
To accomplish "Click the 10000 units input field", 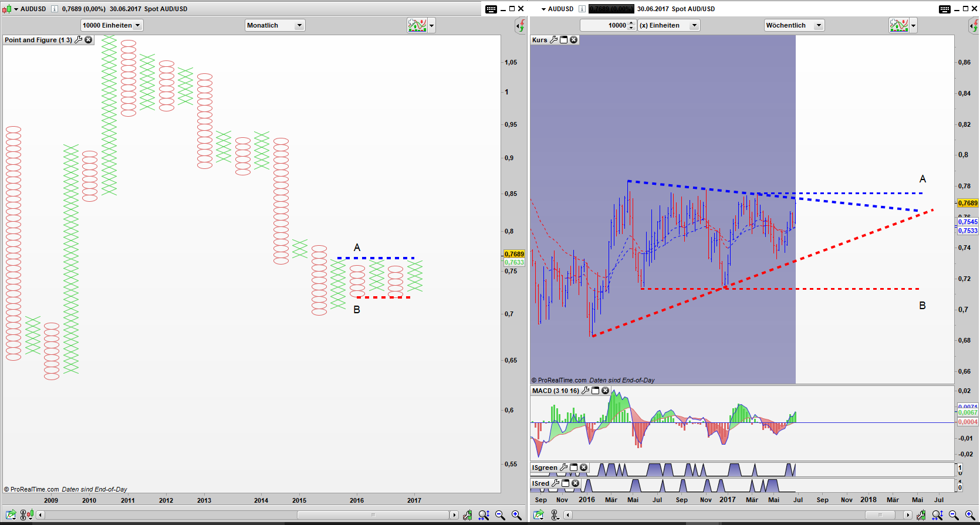I will (604, 25).
